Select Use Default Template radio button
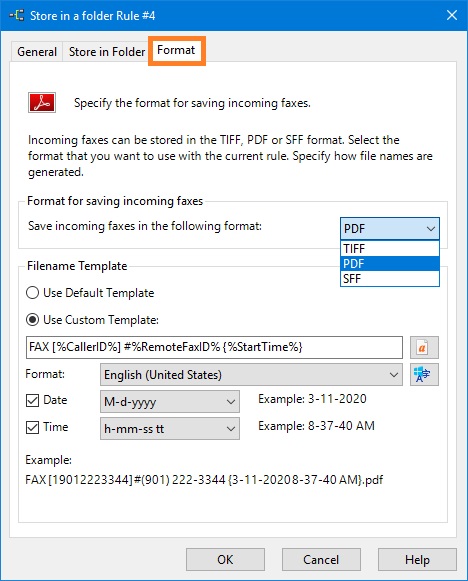The width and height of the screenshot is (468, 581). tap(33, 293)
